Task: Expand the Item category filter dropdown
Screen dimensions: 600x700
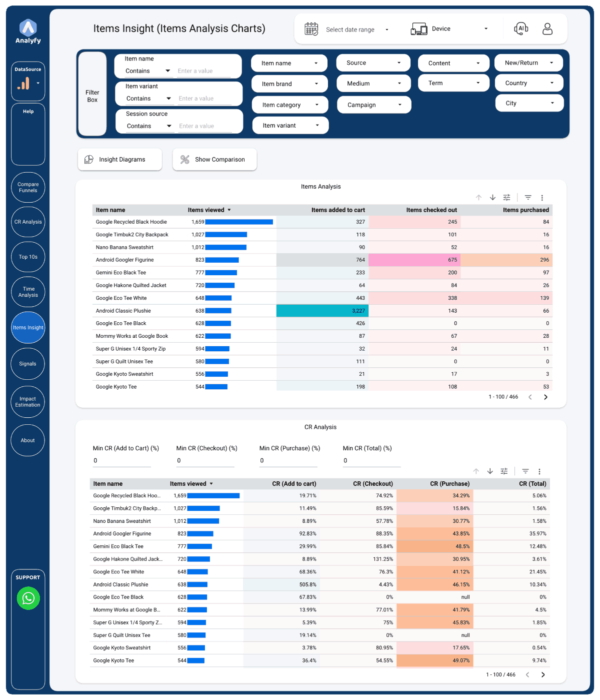Action: coord(290,105)
